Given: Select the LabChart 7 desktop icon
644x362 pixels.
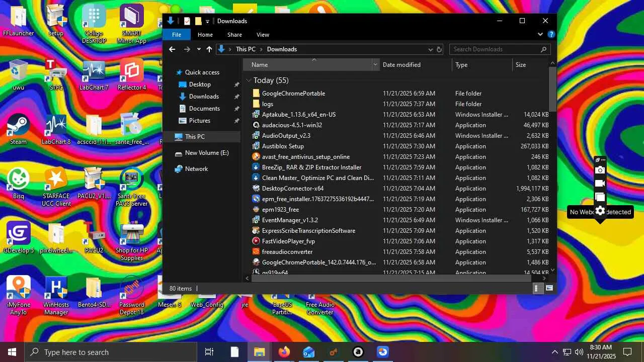Looking at the screenshot, I should click(94, 75).
